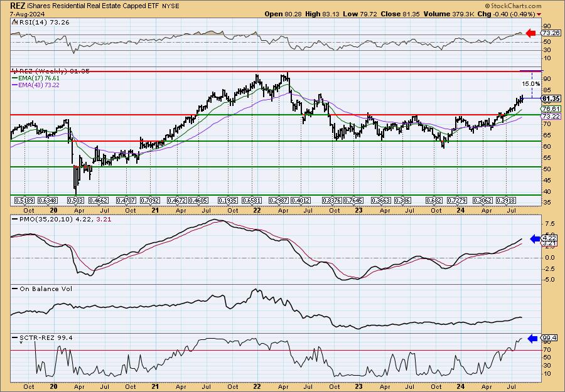This screenshot has width=565, height=392.
Task: Click the 45 level on the price axis
Action: tap(547, 181)
